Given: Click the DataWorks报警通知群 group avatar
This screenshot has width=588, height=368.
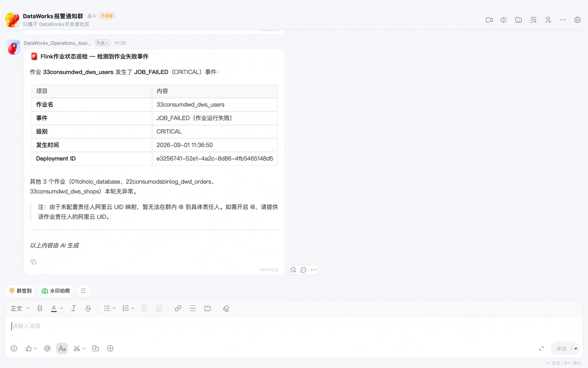Looking at the screenshot, I should point(12,20).
